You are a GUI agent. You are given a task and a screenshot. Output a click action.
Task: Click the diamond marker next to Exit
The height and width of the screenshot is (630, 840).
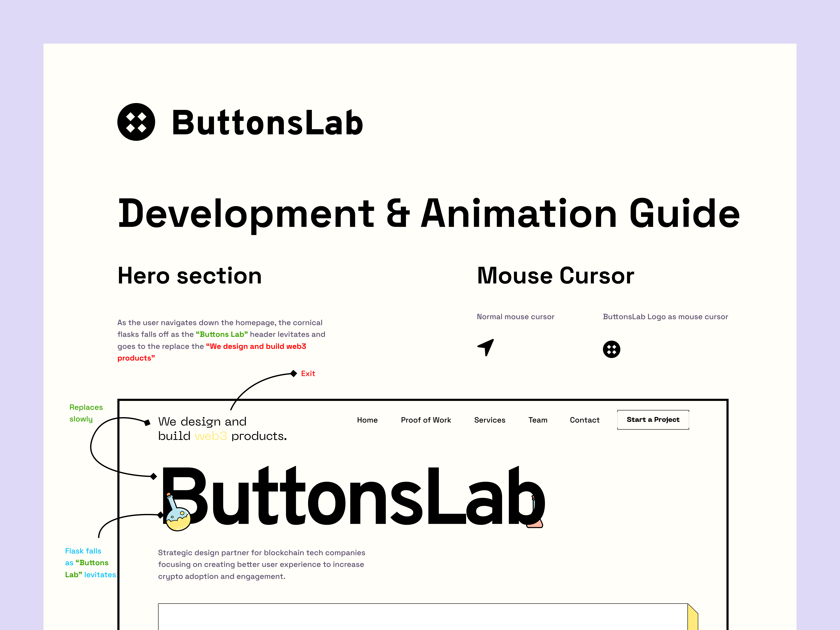click(x=294, y=374)
